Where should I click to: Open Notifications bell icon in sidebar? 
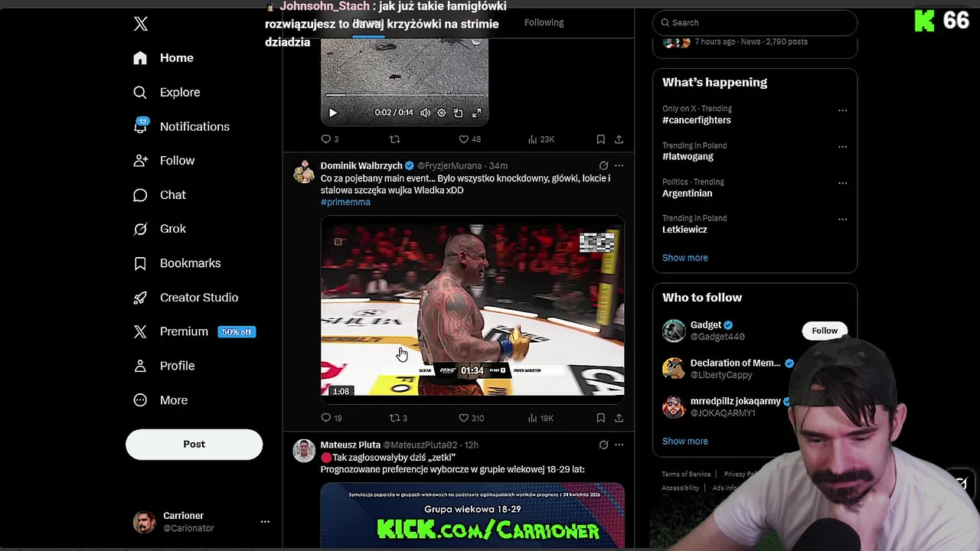[140, 126]
